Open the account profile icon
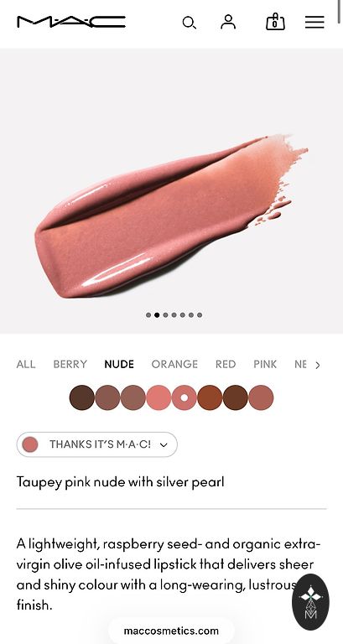 point(228,22)
